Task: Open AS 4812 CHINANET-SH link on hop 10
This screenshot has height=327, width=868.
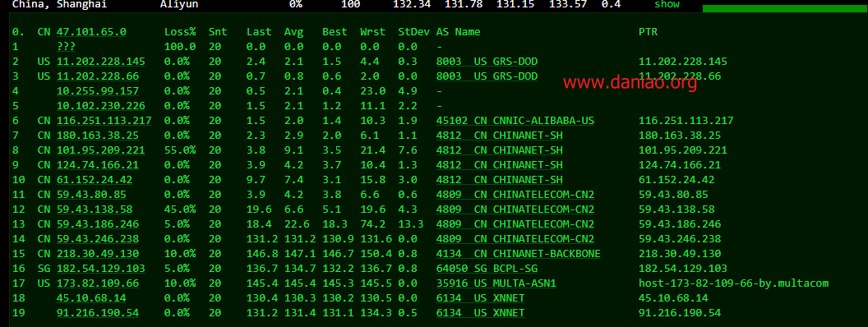Action: point(499,180)
